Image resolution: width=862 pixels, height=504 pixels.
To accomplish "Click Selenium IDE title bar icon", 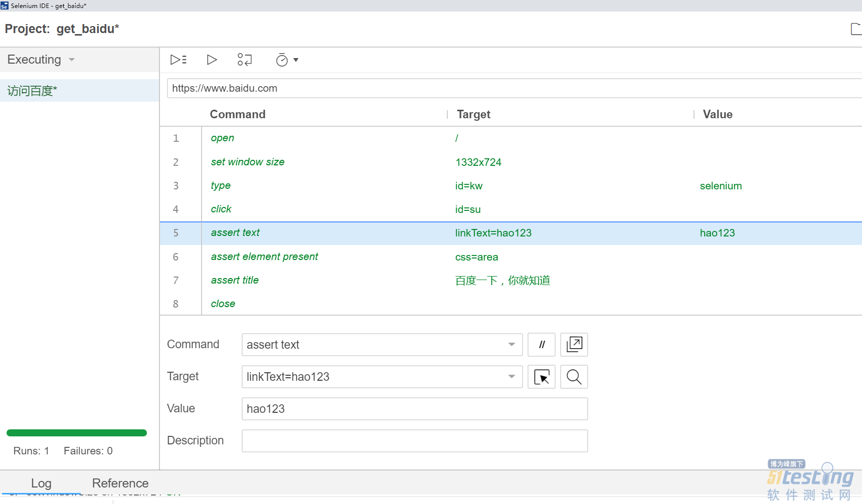I will tap(5, 6).
